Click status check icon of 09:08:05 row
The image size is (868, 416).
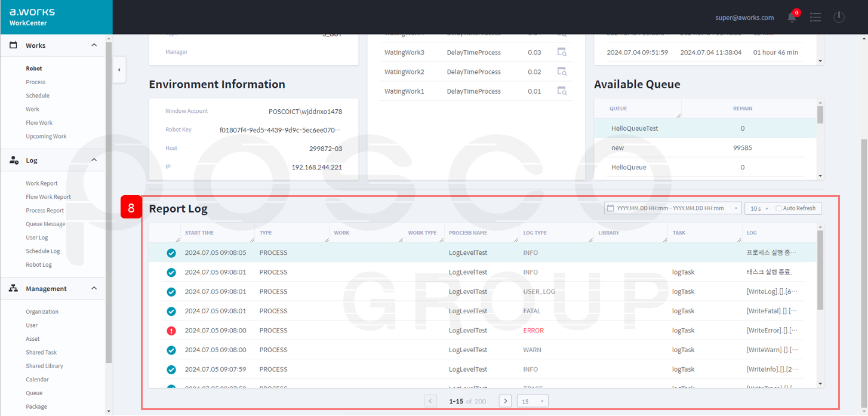click(x=171, y=253)
